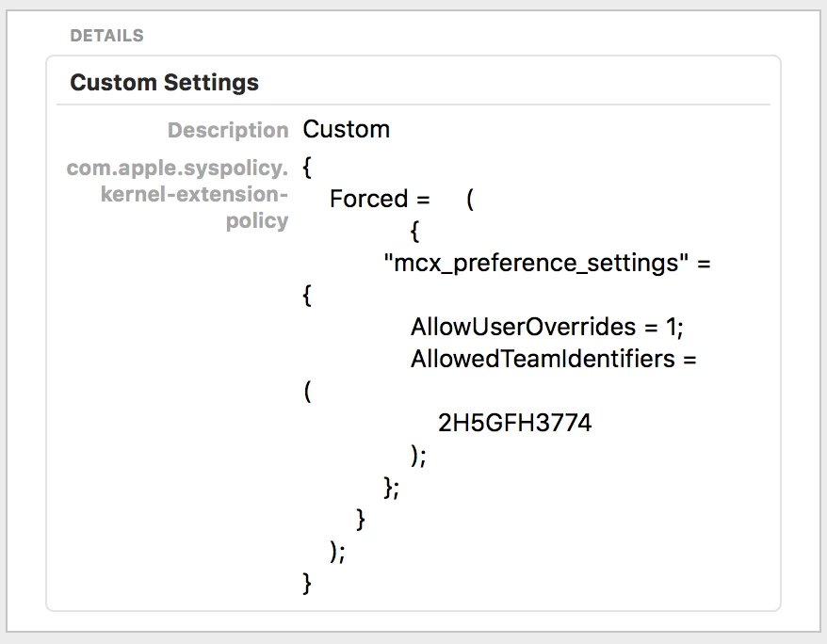Select the Custom Settings heading
This screenshot has height=644, width=827.
point(164,82)
